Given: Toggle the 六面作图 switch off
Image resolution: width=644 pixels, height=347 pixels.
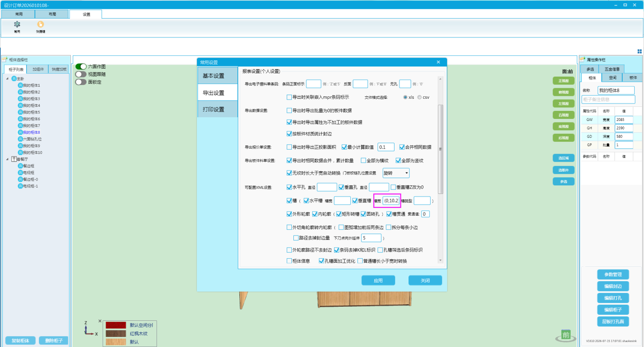Looking at the screenshot, I should tap(81, 66).
